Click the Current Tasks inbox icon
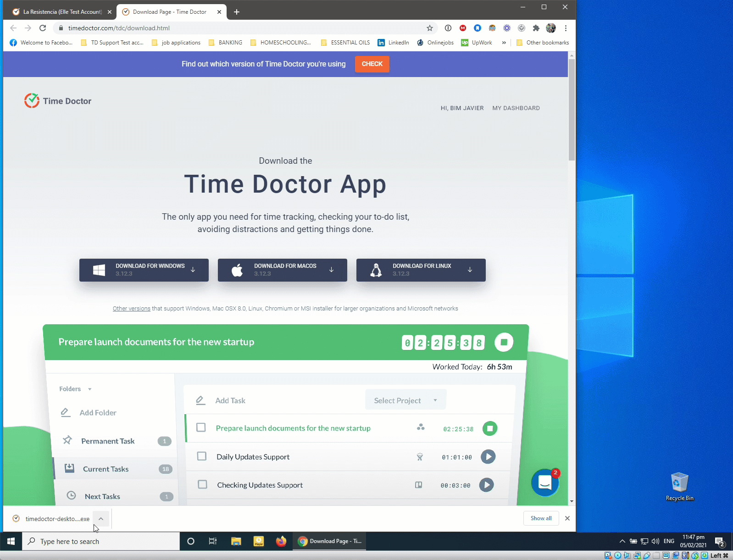733x560 pixels. pyautogui.click(x=69, y=468)
